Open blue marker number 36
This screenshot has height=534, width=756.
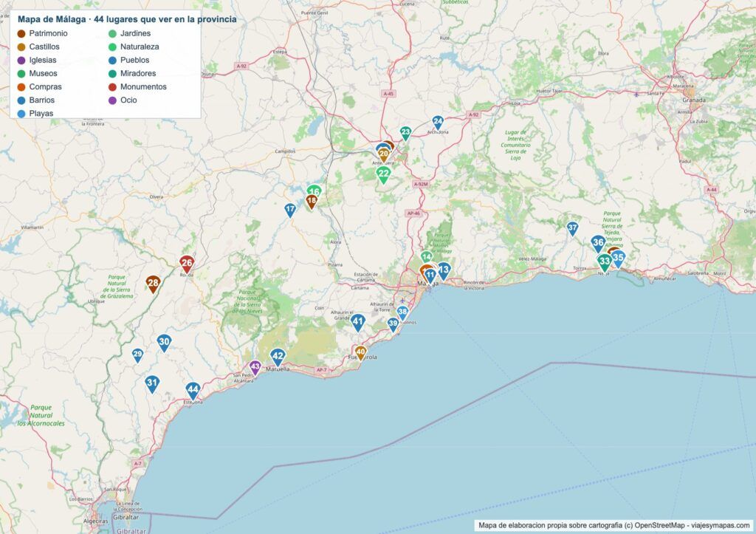click(x=598, y=244)
